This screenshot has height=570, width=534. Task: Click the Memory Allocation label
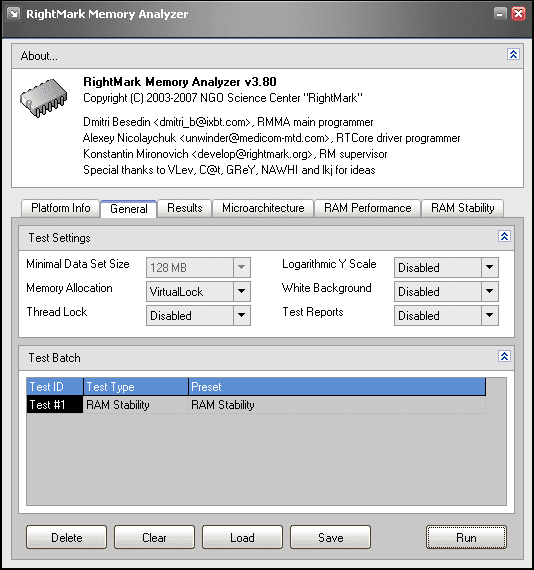pos(69,288)
